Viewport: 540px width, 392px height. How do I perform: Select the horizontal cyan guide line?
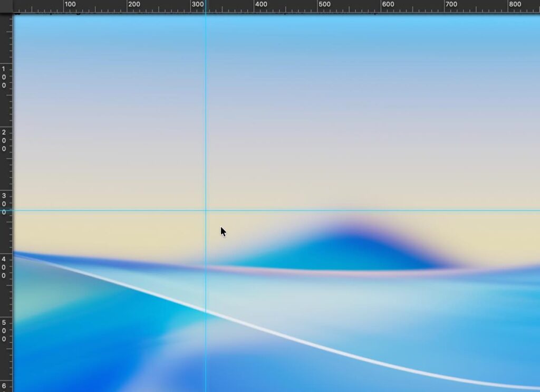[x=369, y=211]
